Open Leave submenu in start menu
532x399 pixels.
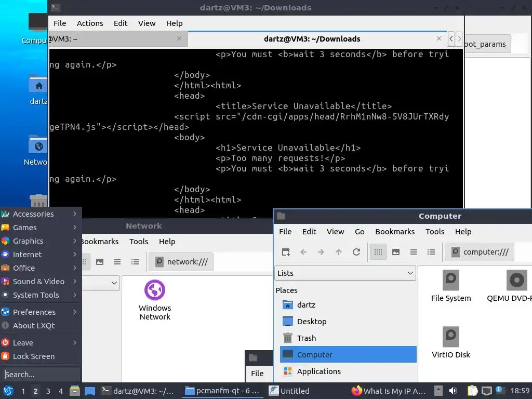[x=41, y=343]
